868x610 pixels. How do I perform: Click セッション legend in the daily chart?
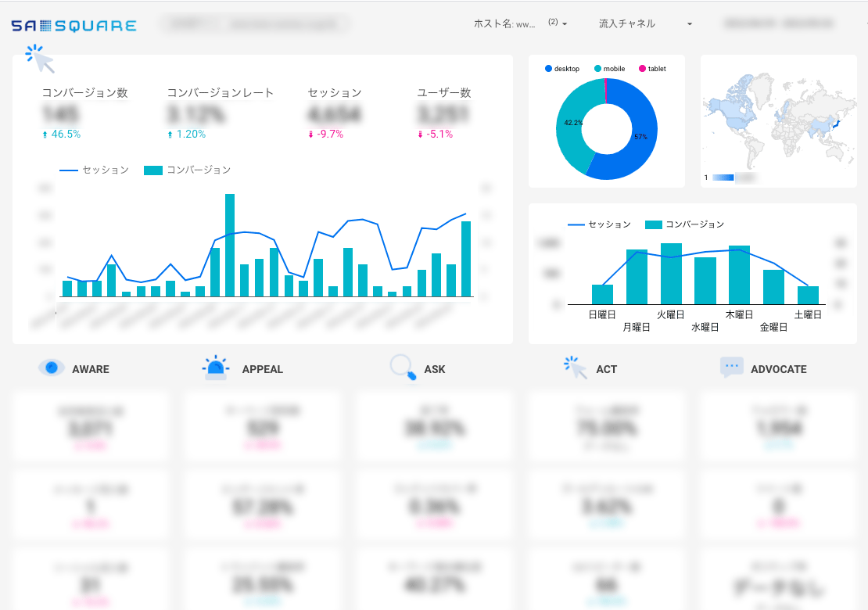94,170
